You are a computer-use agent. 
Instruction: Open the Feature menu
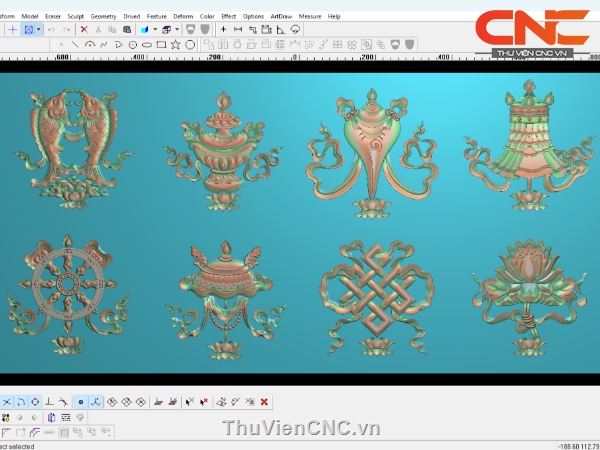(157, 16)
